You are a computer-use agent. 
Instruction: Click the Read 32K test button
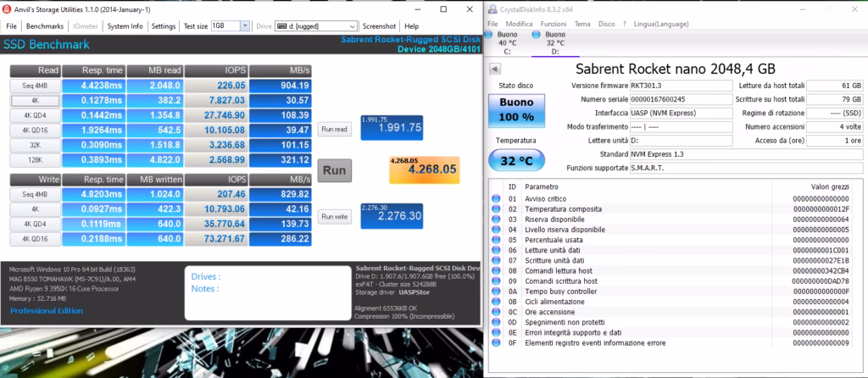pos(34,146)
